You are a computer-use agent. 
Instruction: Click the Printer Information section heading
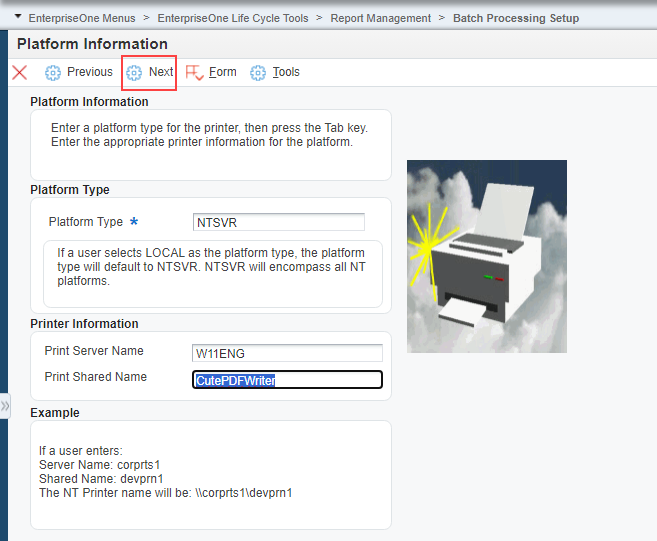pyautogui.click(x=84, y=324)
